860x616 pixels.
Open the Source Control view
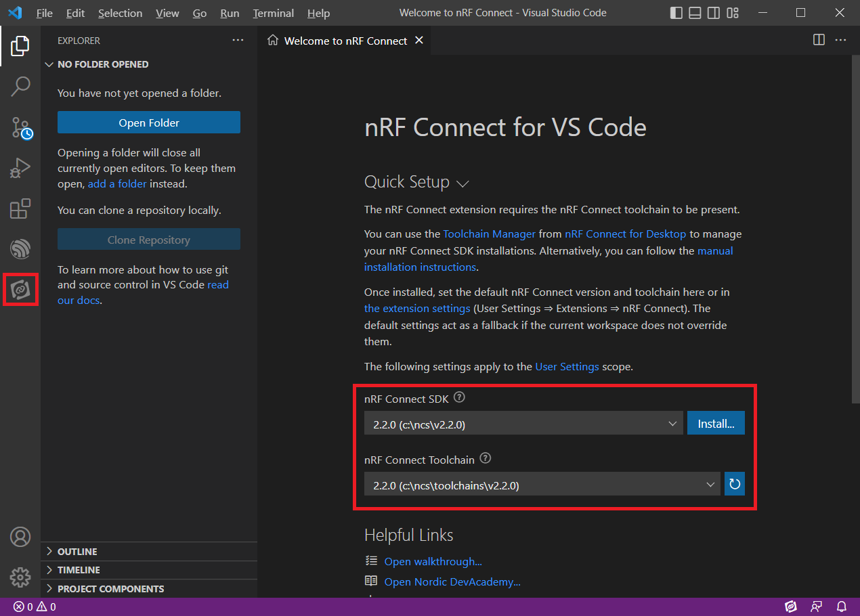[20, 127]
